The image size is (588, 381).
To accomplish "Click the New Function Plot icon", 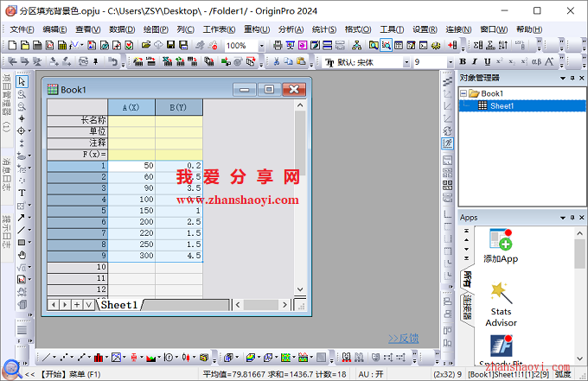I will (74, 45).
